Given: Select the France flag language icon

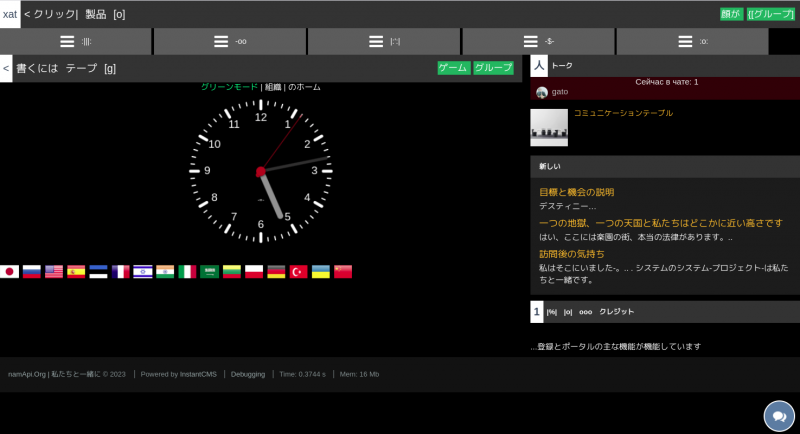Looking at the screenshot, I should click(x=120, y=272).
